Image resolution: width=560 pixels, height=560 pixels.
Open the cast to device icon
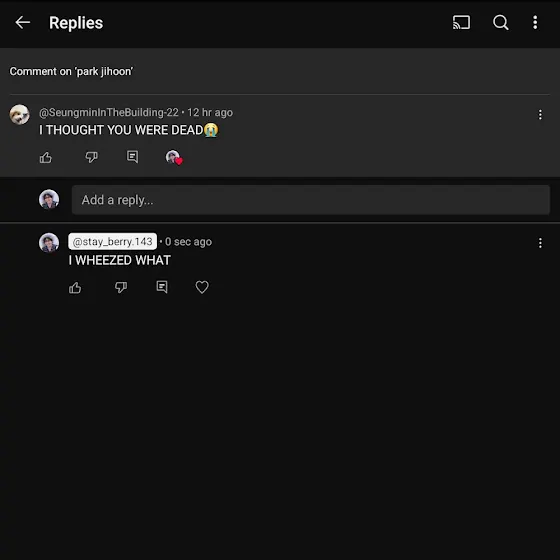(x=461, y=22)
